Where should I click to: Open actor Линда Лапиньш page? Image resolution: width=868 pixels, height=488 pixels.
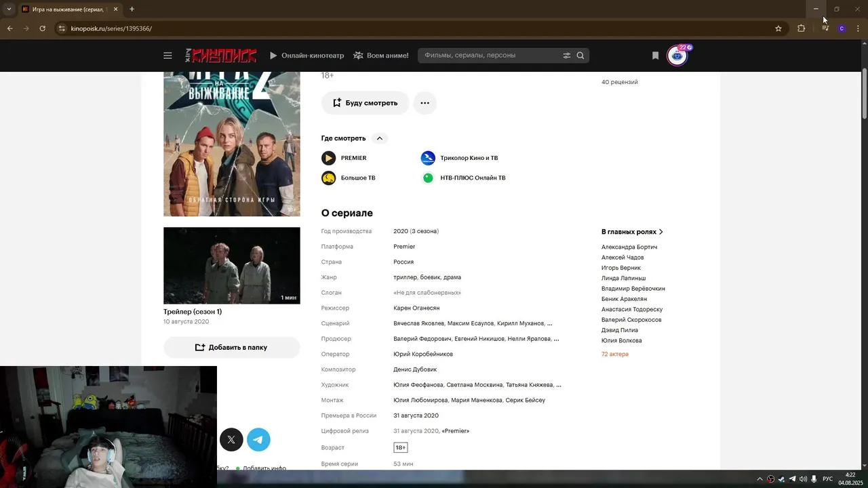point(623,278)
